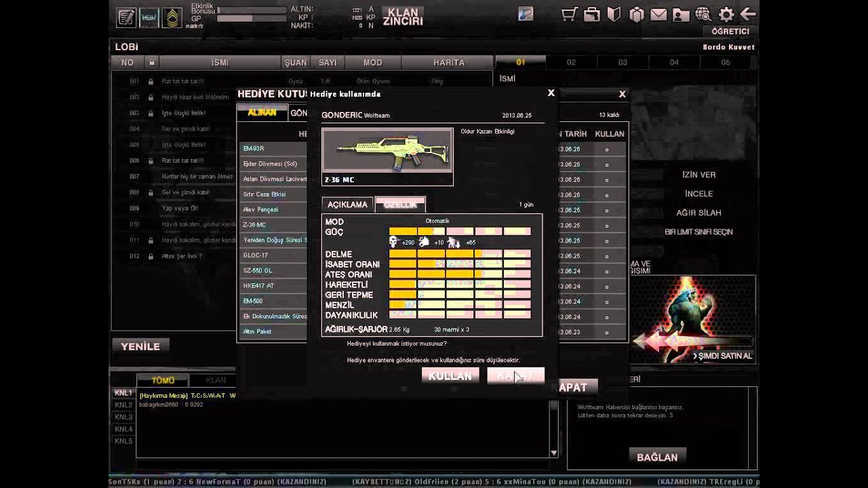The height and width of the screenshot is (488, 868).
Task: Close the Hediye Kutusu window
Action: pos(623,94)
